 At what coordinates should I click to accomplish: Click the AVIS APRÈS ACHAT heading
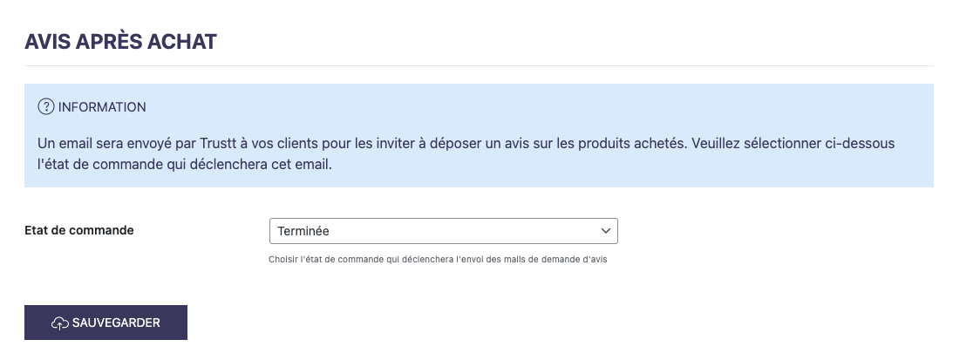click(120, 42)
